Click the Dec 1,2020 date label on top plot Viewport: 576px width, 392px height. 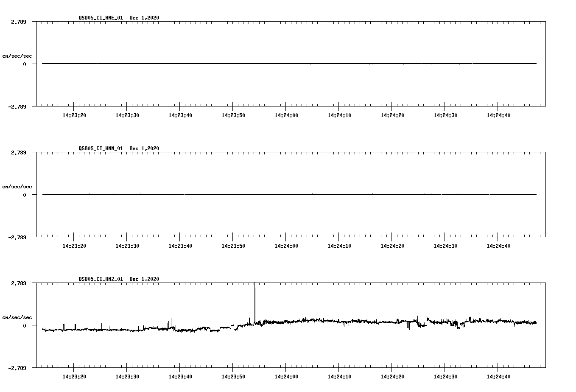[144, 18]
